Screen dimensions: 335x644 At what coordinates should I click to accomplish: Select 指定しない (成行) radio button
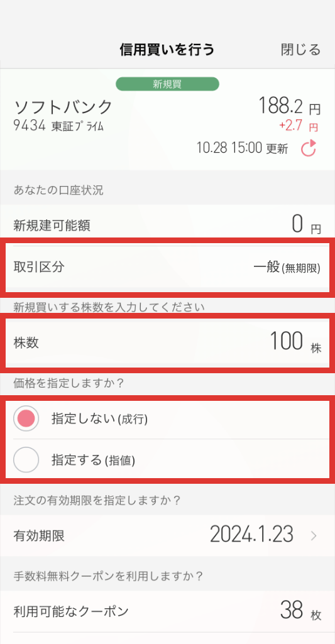tap(26, 418)
